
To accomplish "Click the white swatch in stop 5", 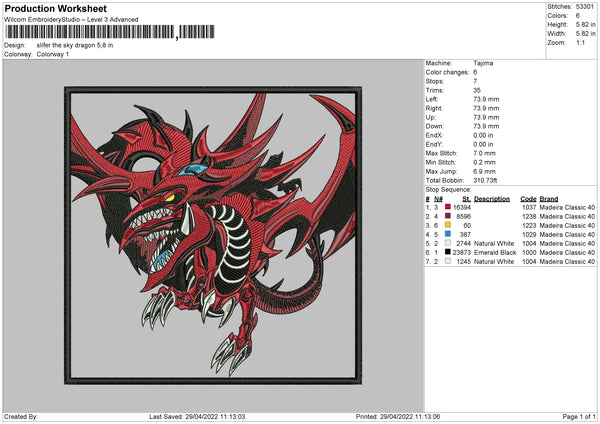I will (x=447, y=243).
